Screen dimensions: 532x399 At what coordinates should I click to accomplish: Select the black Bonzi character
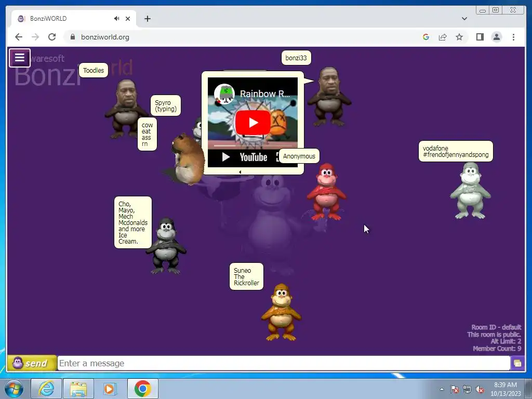click(166, 246)
